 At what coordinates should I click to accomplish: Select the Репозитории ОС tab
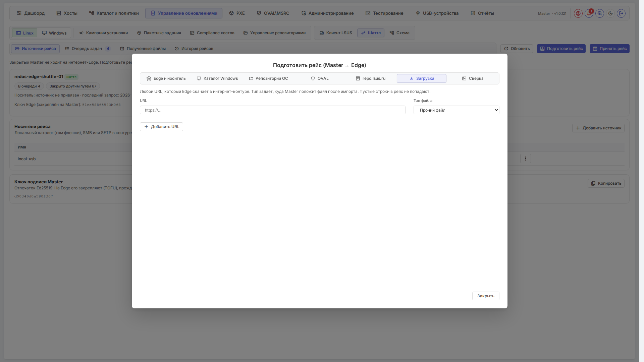pos(268,78)
